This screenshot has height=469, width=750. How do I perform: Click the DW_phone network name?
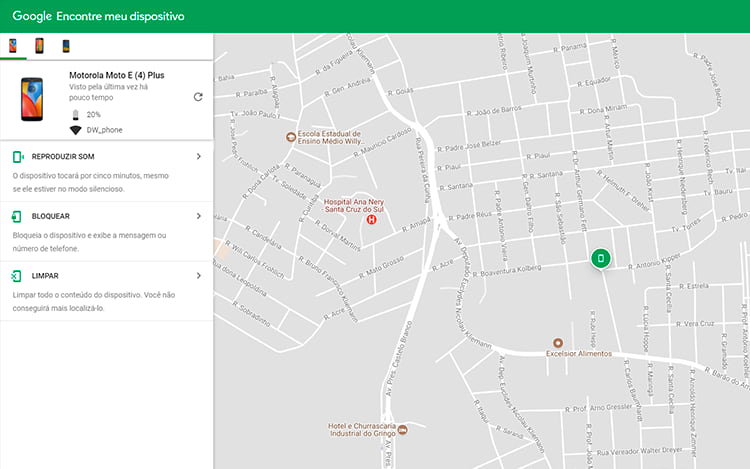pyautogui.click(x=104, y=130)
